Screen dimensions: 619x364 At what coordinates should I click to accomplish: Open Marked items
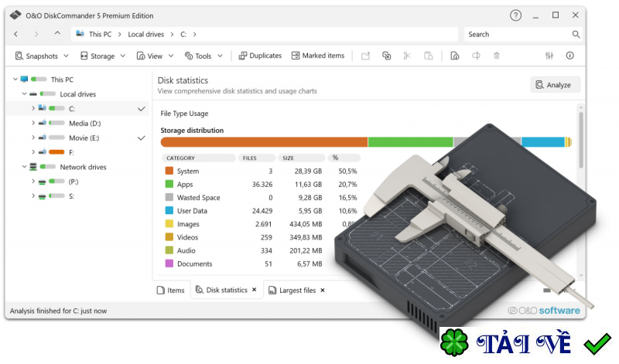click(318, 56)
